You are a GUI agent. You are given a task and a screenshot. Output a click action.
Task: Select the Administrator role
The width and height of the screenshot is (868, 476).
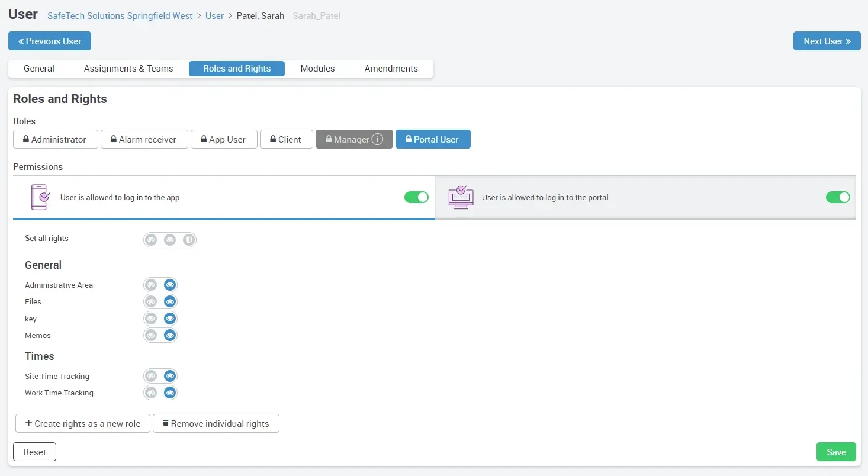tap(56, 140)
